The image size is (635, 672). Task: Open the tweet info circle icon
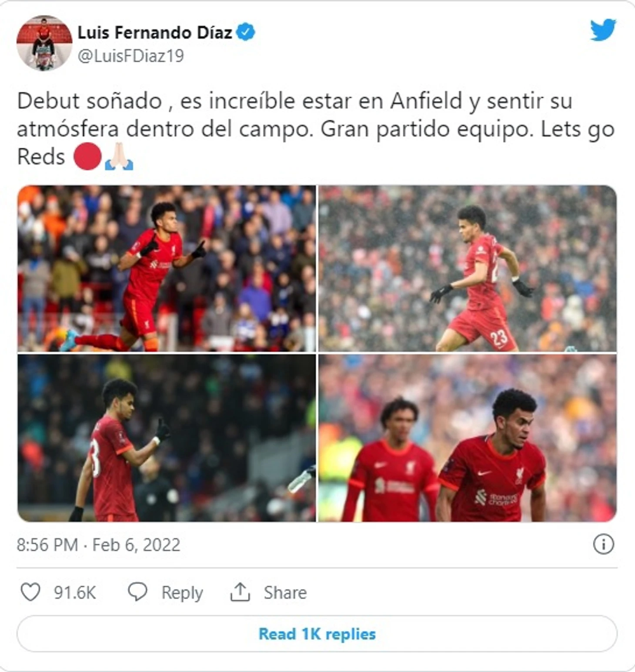pos(603,544)
